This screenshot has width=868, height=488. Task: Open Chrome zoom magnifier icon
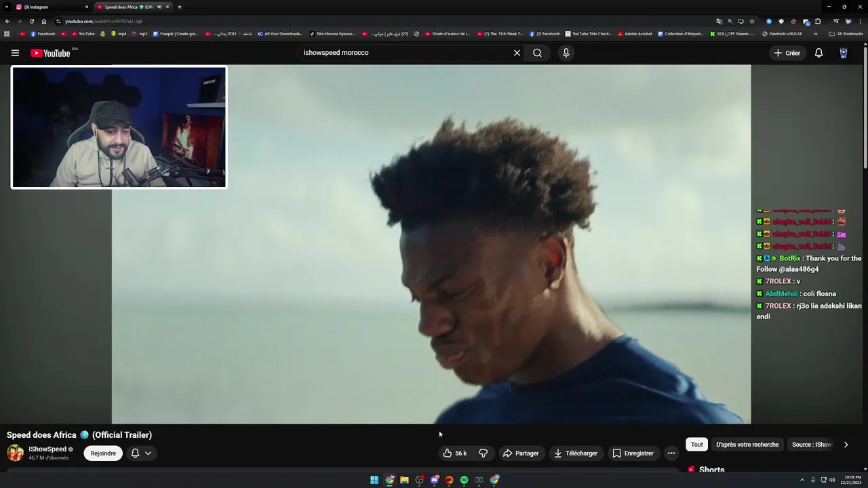point(730,21)
